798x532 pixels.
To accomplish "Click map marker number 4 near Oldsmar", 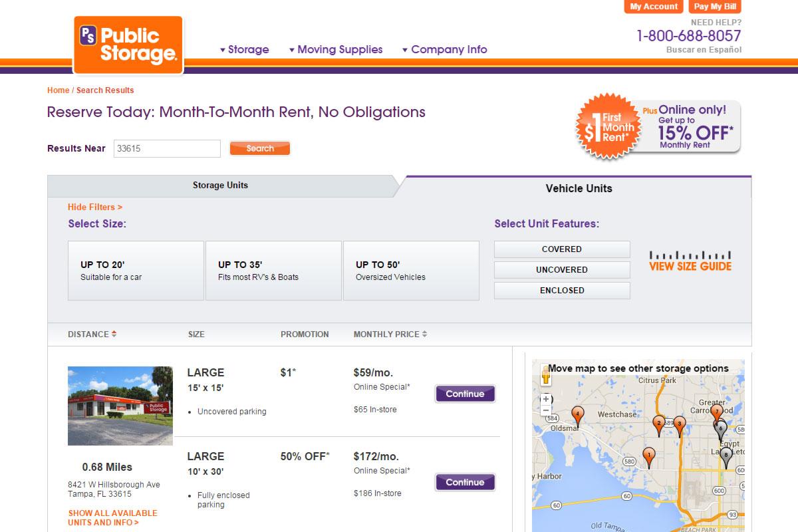I will click(x=578, y=416).
